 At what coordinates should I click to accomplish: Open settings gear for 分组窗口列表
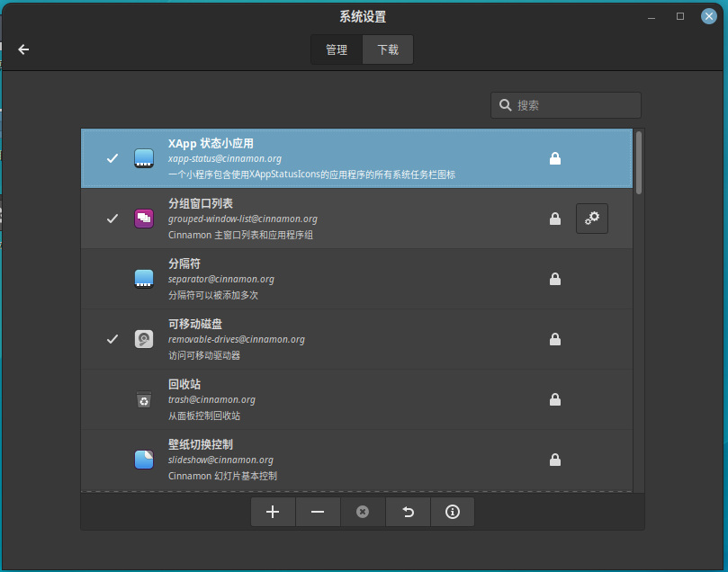592,219
